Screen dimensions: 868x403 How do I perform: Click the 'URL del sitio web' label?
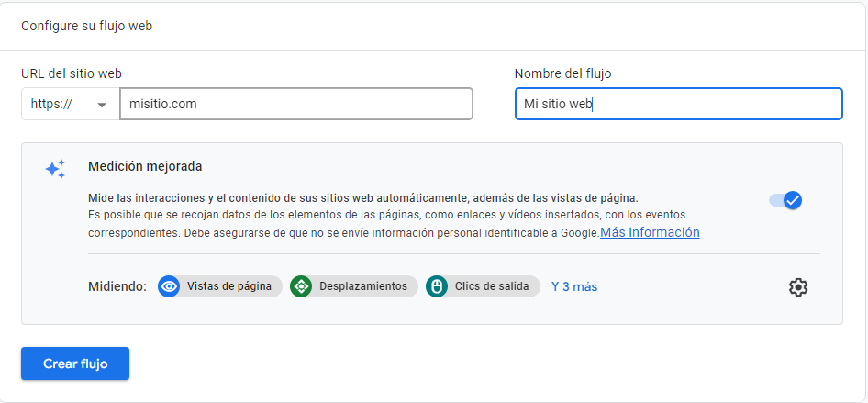pyautogui.click(x=72, y=73)
